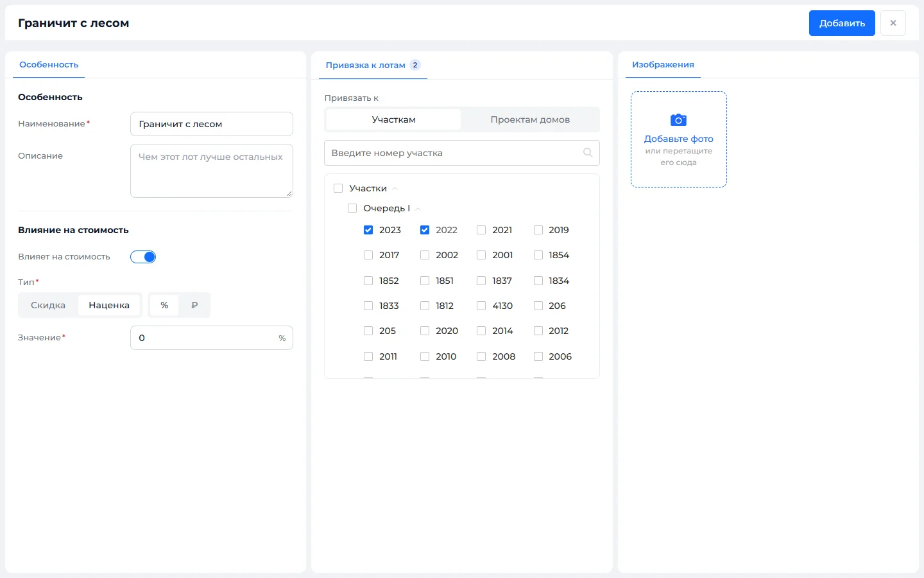Open the Привязка к лотам tab
The height and width of the screenshot is (578, 924).
[365, 65]
